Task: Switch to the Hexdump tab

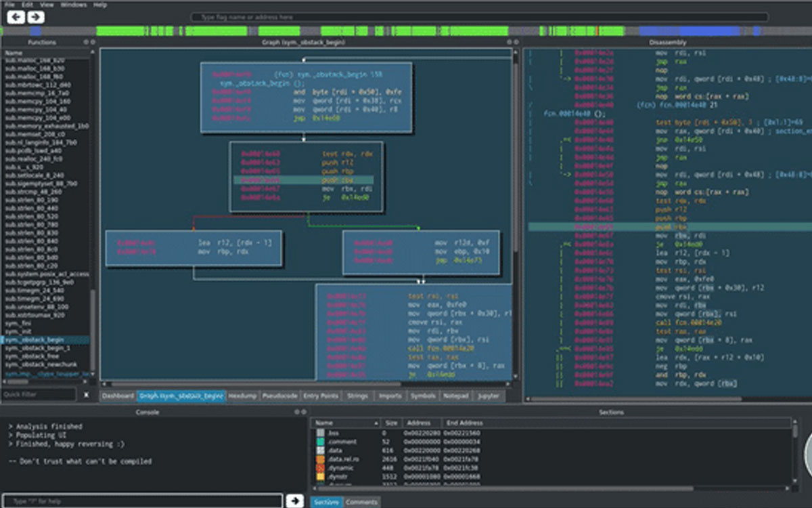Action: [242, 396]
